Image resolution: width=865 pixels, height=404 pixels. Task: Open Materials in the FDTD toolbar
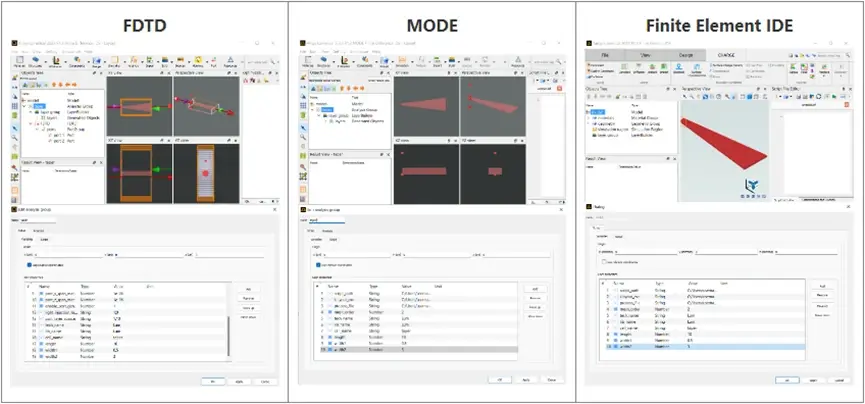pos(19,62)
